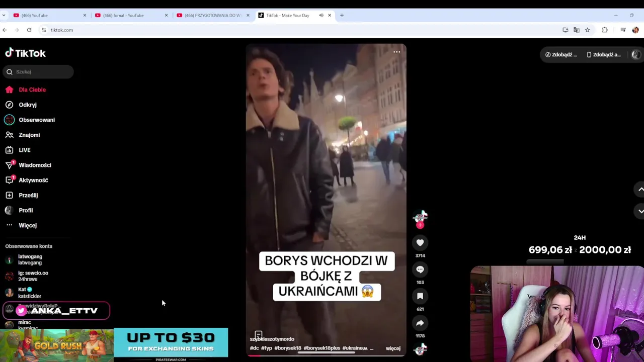Open the TikTok profile avatar at top right
644x362 pixels.
tap(636, 55)
